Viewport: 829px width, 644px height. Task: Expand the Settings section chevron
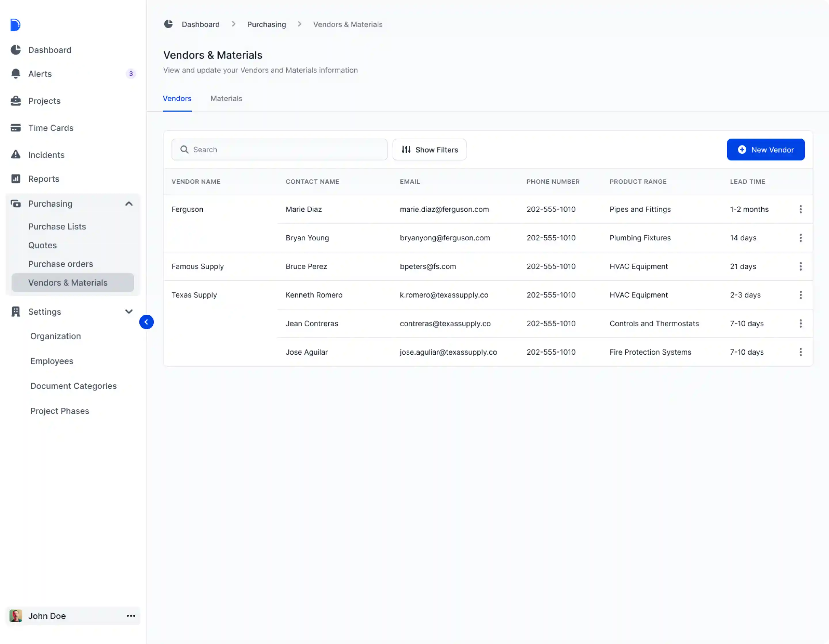click(129, 311)
